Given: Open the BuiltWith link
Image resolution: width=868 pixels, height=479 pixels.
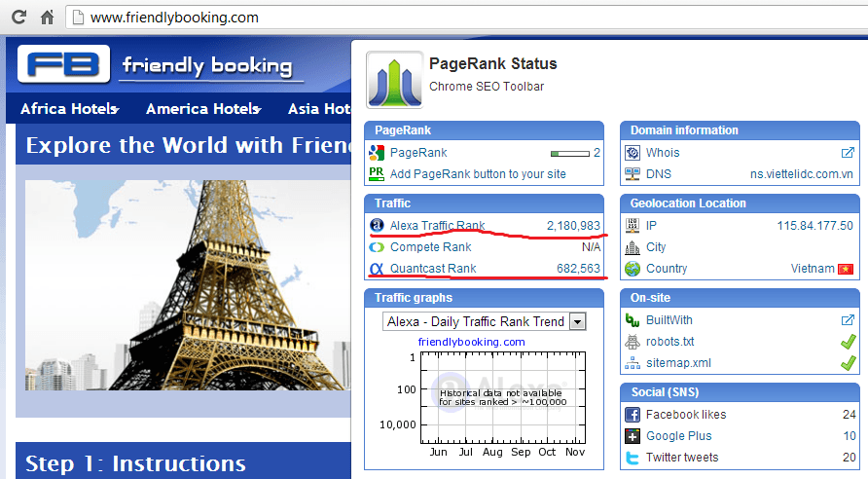Looking at the screenshot, I should point(669,320).
